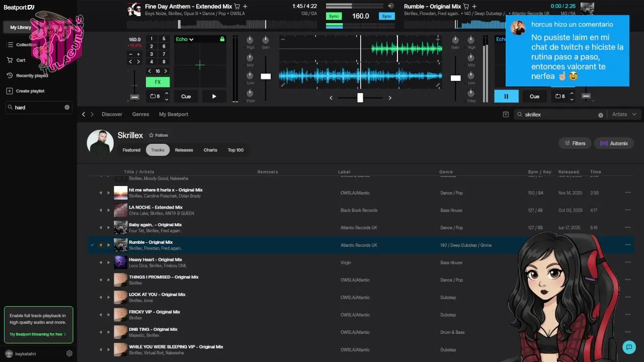Increase beat jump size right of 16

[x=166, y=71]
